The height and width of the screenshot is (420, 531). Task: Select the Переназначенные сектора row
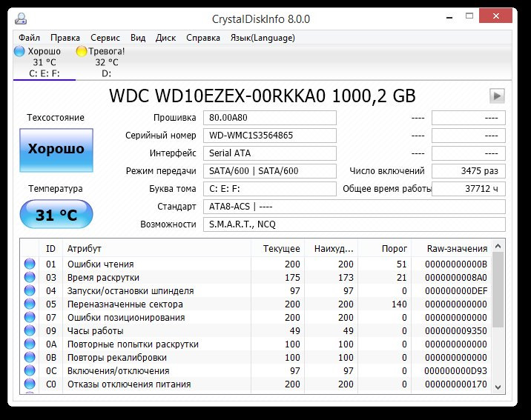[x=257, y=304]
